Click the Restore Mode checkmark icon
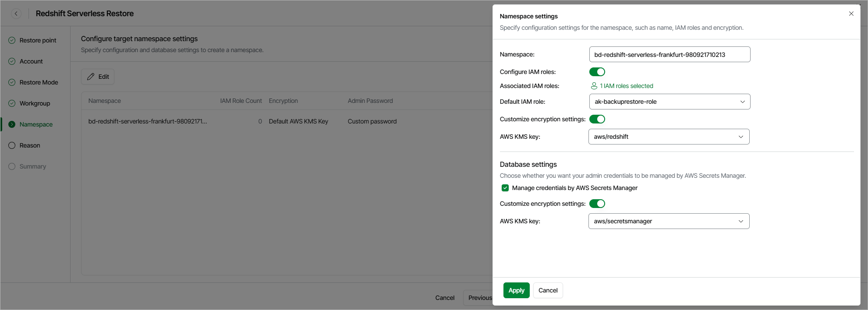Screen dimensions: 868x310 12,82
